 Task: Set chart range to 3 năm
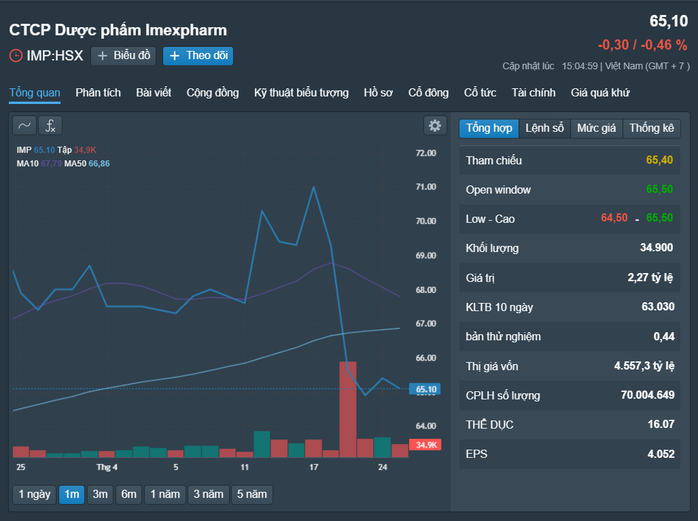click(208, 494)
